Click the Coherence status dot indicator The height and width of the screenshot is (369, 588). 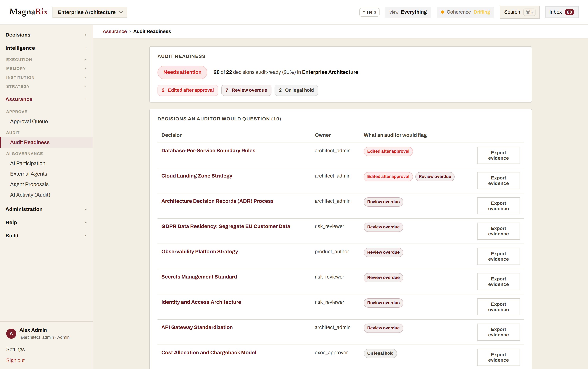[442, 12]
